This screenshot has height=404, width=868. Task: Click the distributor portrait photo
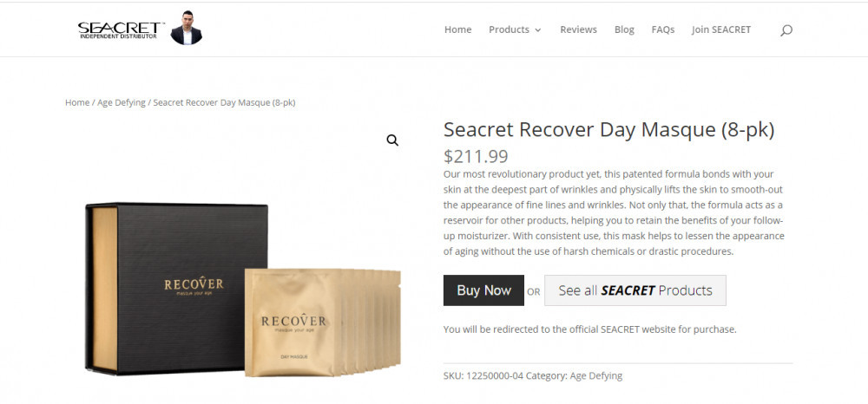tap(186, 28)
